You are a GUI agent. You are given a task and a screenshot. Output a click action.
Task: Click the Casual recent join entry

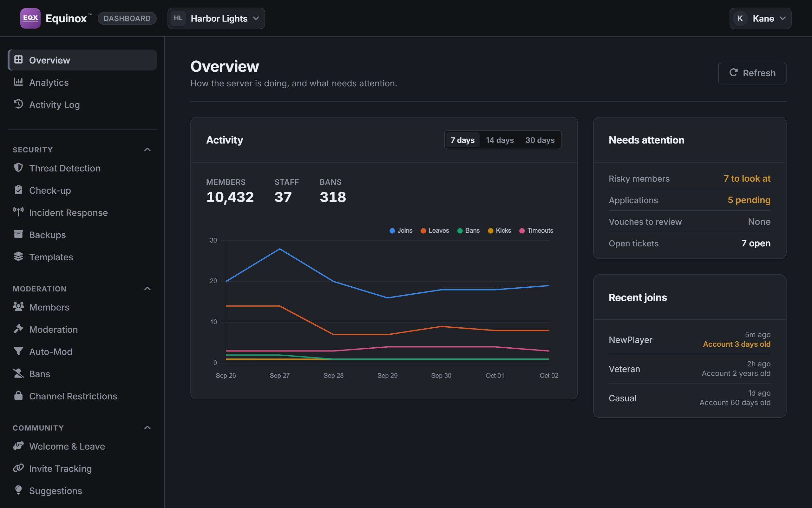pyautogui.click(x=690, y=398)
